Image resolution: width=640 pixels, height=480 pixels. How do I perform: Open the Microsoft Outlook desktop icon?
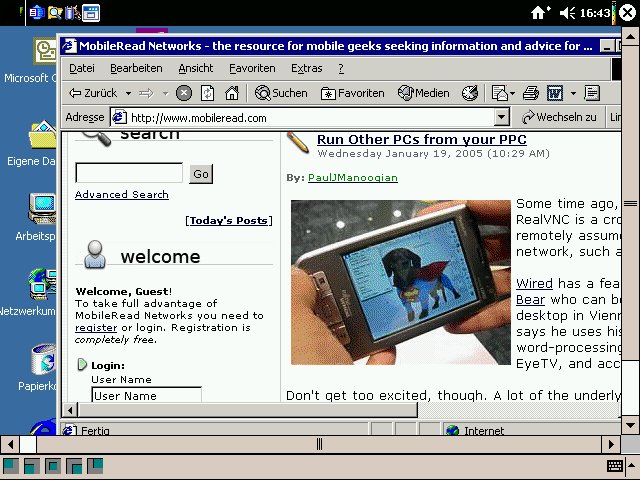coord(44,51)
